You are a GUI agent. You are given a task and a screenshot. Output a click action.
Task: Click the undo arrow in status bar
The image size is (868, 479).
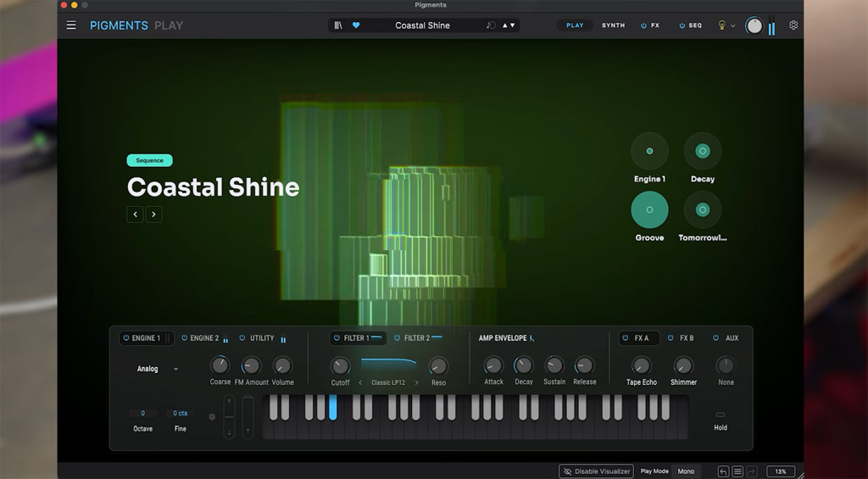coord(724,471)
